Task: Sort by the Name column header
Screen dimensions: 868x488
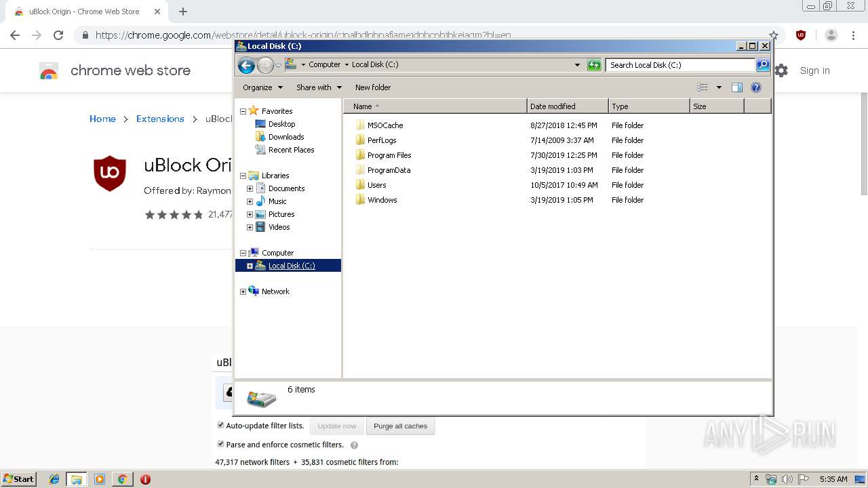Action: pyautogui.click(x=435, y=106)
